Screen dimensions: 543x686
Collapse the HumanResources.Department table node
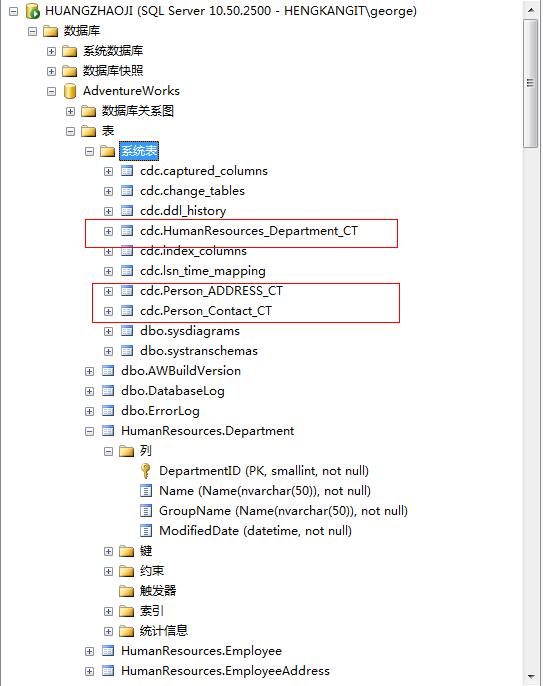click(90, 432)
